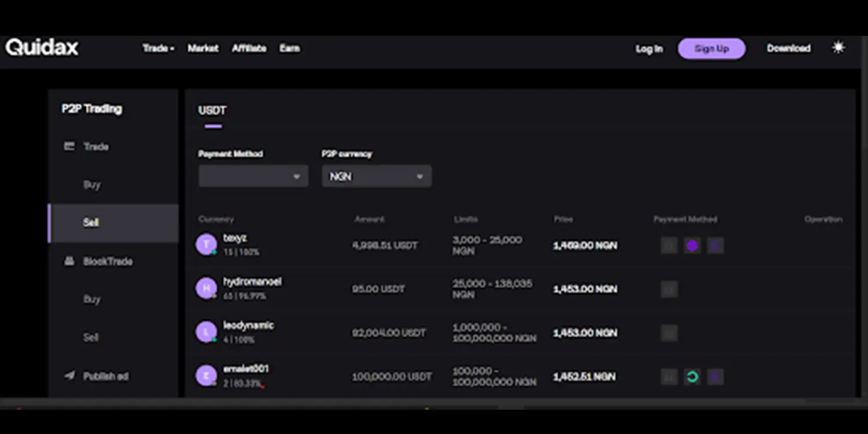Click the Log In link
868x434 pixels.
tap(649, 49)
